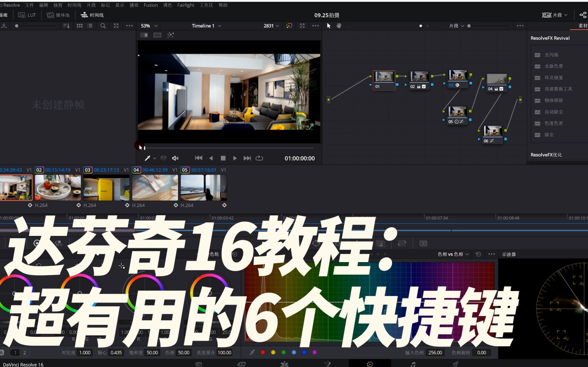Image resolution: width=588 pixels, height=367 pixels.
Task: Open the 文件 menu
Action: click(29, 5)
